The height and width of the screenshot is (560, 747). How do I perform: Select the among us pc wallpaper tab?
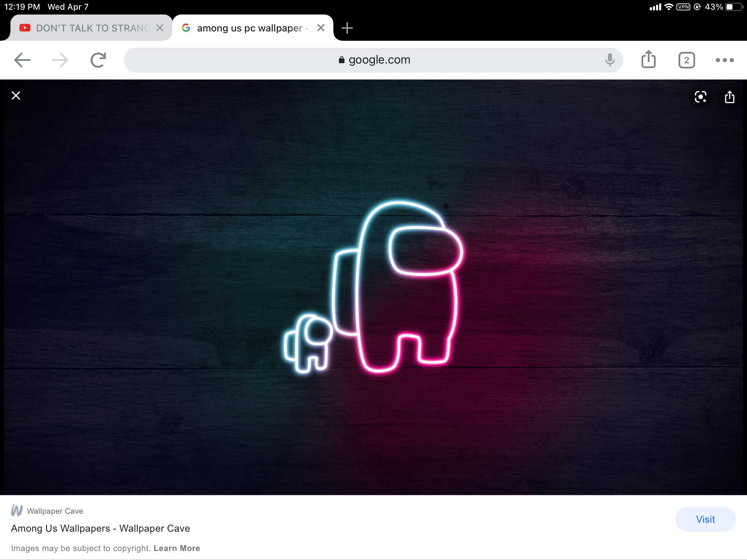pos(249,28)
